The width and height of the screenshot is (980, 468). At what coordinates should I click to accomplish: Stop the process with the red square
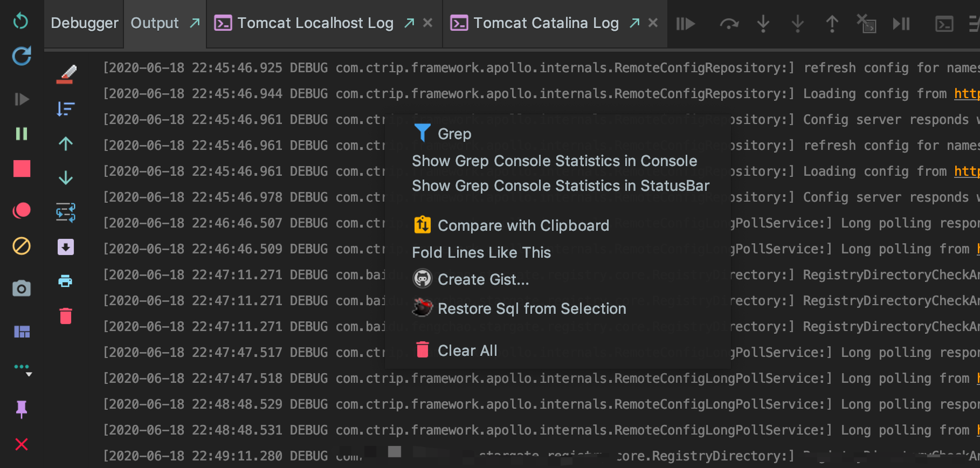tap(22, 169)
